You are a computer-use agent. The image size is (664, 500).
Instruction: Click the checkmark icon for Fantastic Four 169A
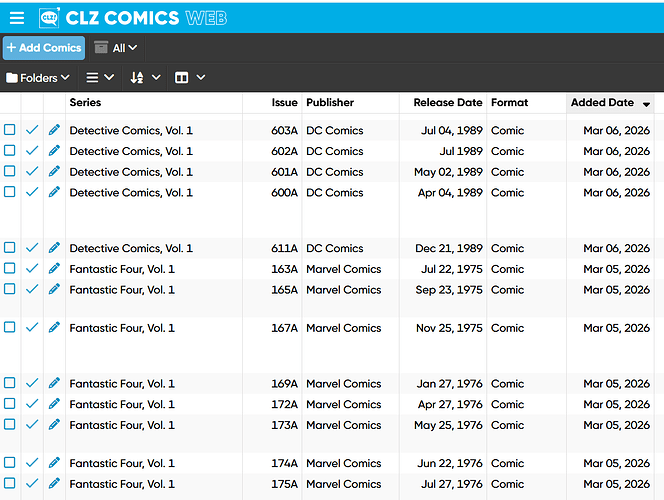point(32,383)
